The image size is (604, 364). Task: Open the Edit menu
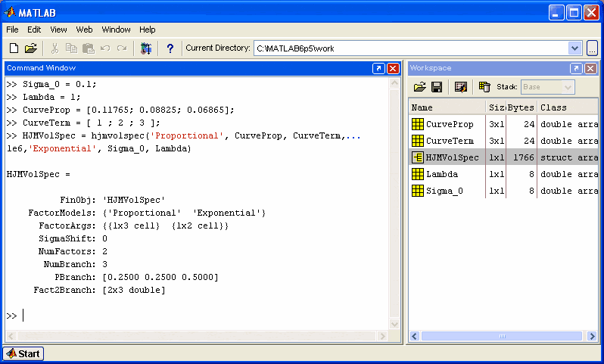pos(34,30)
